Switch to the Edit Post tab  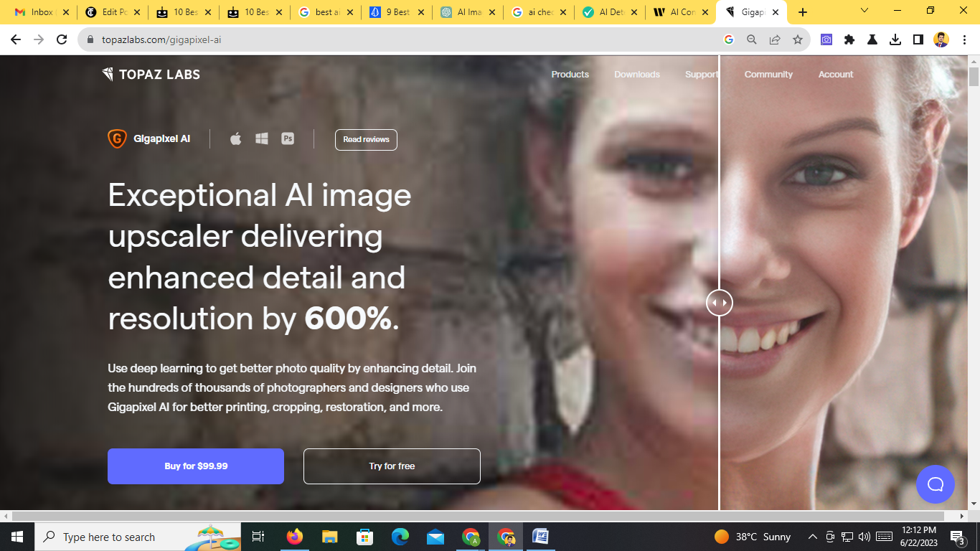[x=113, y=12]
